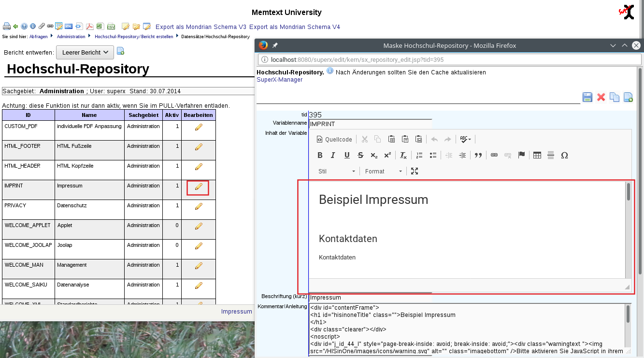Screen dimensions: 644x358
Task: Open the Stil dropdown in the editor
Action: coord(337,171)
